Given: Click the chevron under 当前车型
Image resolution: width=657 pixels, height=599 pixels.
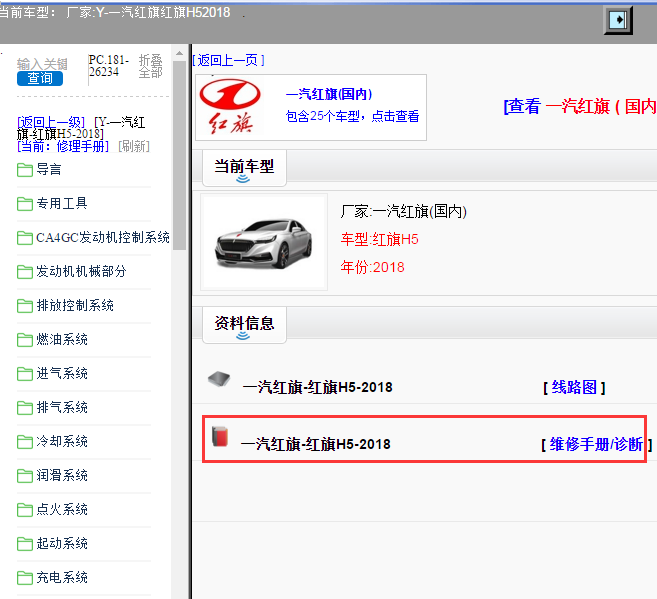Looking at the screenshot, I should click(243, 179).
